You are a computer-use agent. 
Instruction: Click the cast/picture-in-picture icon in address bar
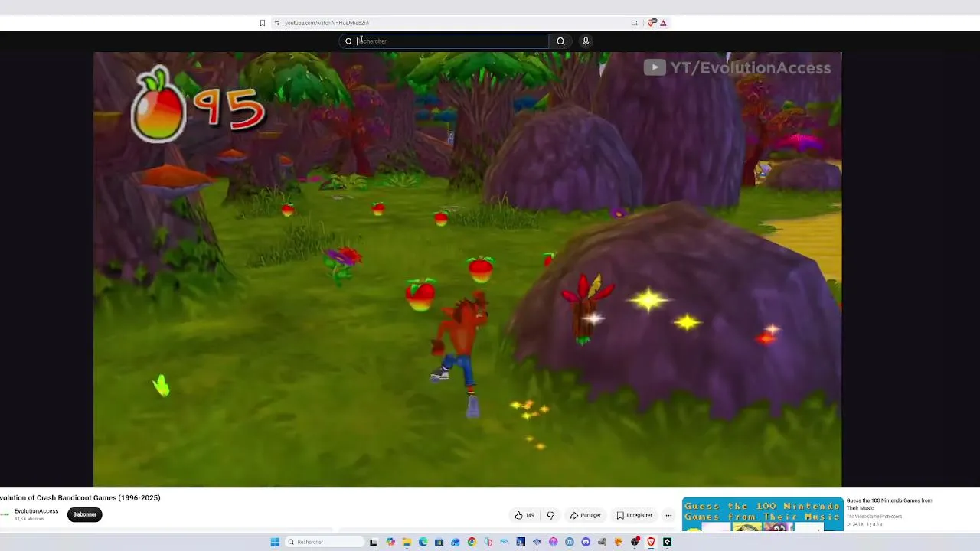[634, 23]
